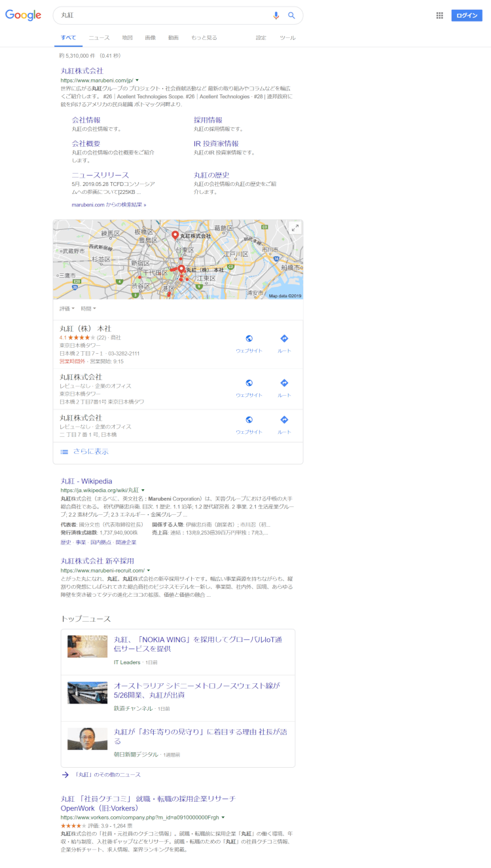Click portrait thumbnail of 朝日新聞デジタル article
491x868 pixels.
click(87, 739)
